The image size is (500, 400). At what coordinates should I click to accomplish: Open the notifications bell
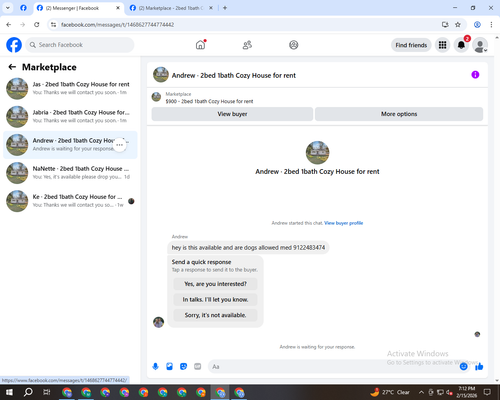tap(461, 45)
